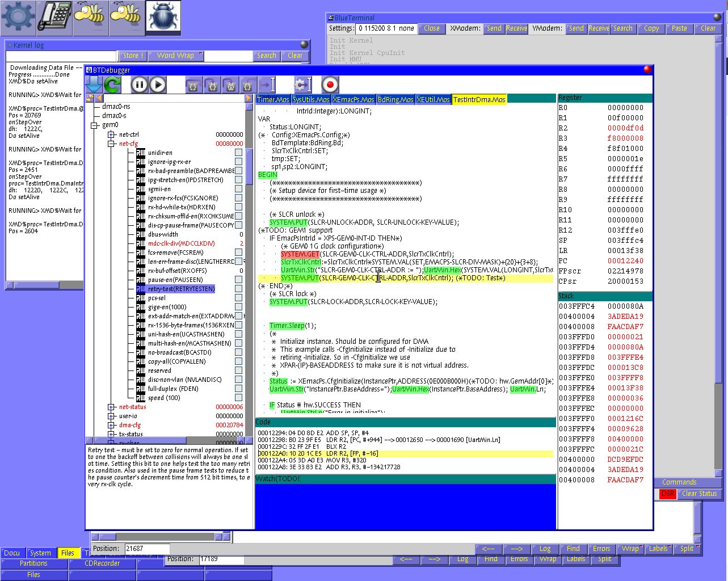This screenshot has height=581, width=728.
Task: Click the green reload icon in debugger
Action: [x=112, y=85]
